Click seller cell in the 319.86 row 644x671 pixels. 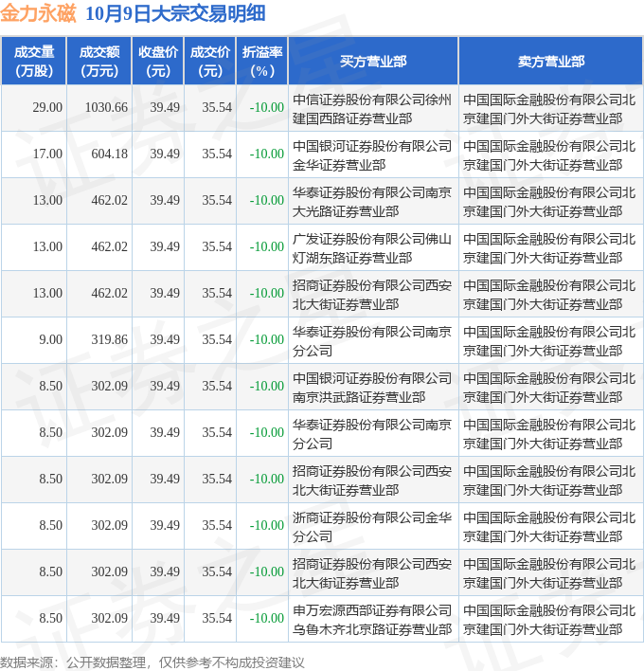click(549, 341)
